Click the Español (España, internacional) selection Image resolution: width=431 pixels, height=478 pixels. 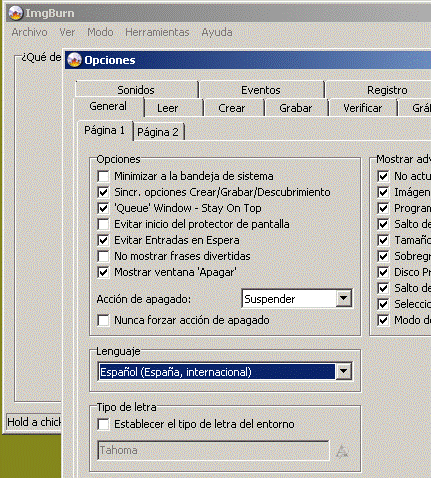[217, 372]
